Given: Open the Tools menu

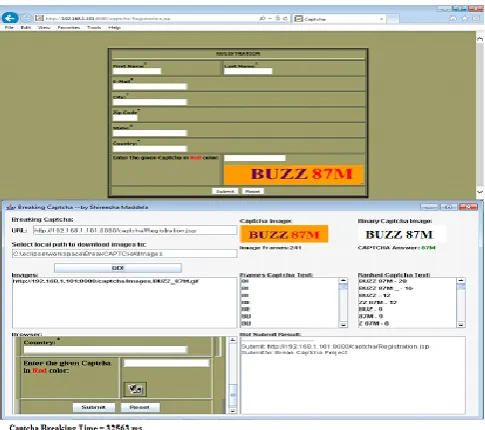Looking at the screenshot, I should pyautogui.click(x=94, y=27).
